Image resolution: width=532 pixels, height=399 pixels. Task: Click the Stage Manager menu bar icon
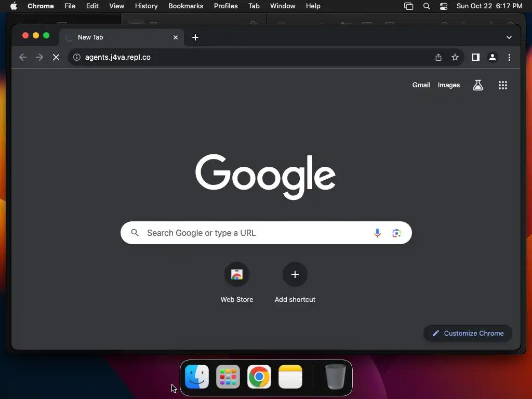click(408, 6)
